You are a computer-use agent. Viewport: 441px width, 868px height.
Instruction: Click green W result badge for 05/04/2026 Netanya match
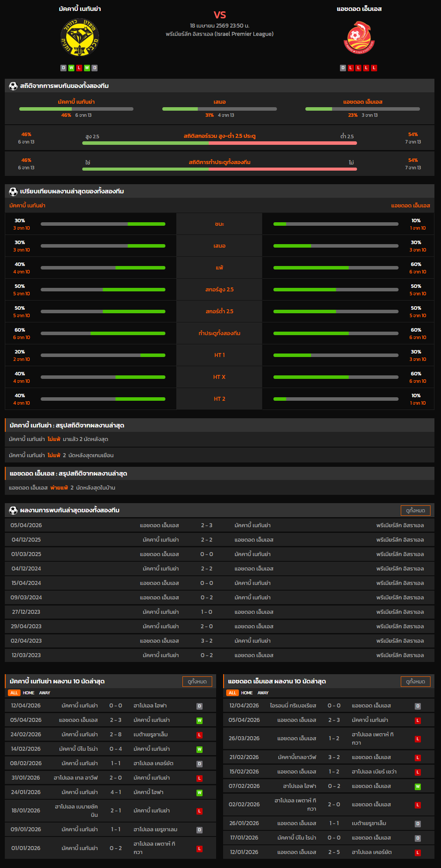pos(199,721)
